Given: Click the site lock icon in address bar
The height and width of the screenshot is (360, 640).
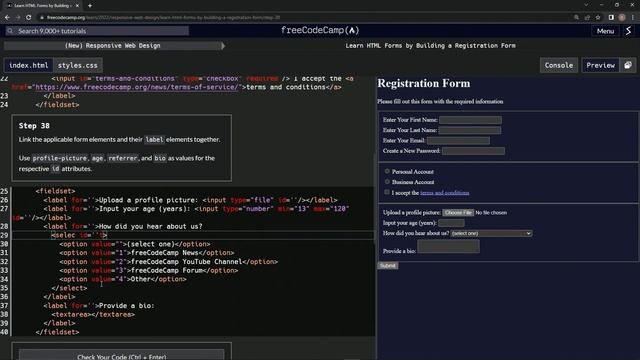Looking at the screenshot, I should point(42,18).
